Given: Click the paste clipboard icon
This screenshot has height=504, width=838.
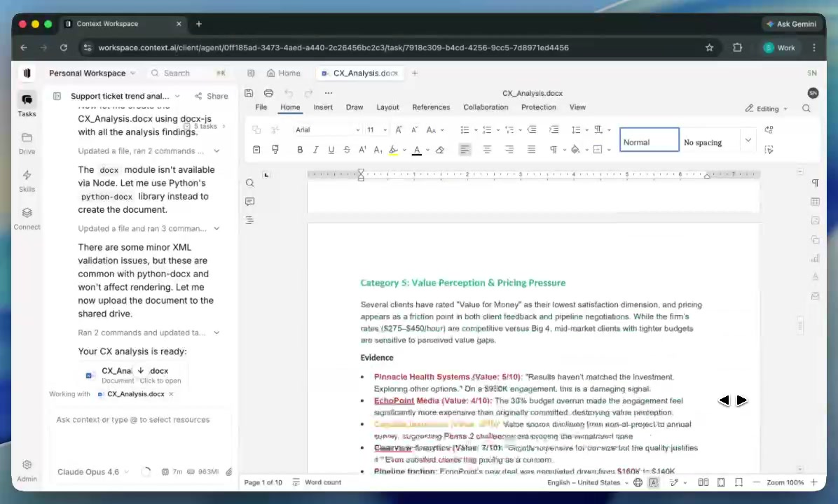Looking at the screenshot, I should (x=256, y=150).
